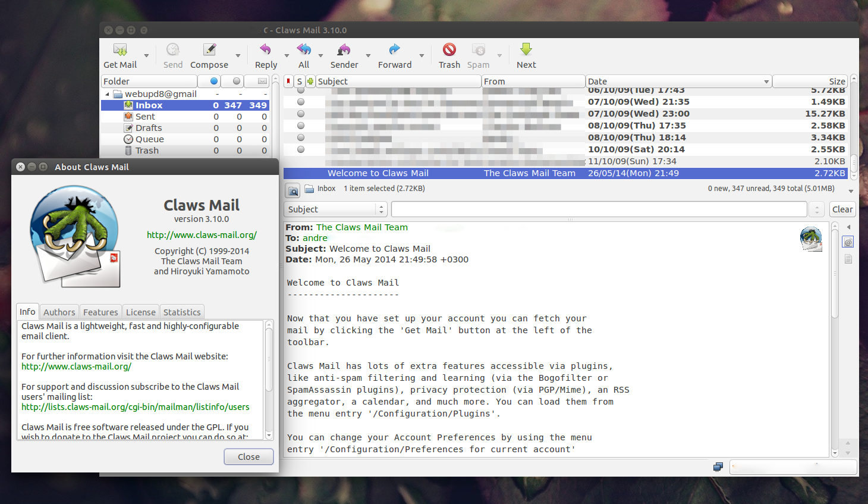
Task: Toggle unread status of 07/10/09 21:35 message
Action: [x=301, y=102]
